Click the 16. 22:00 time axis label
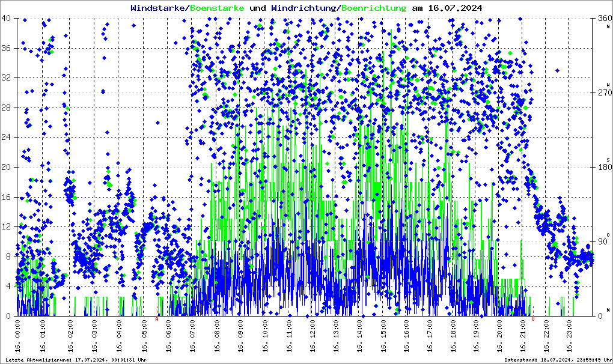The width and height of the screenshot is (613, 364). click(x=546, y=336)
